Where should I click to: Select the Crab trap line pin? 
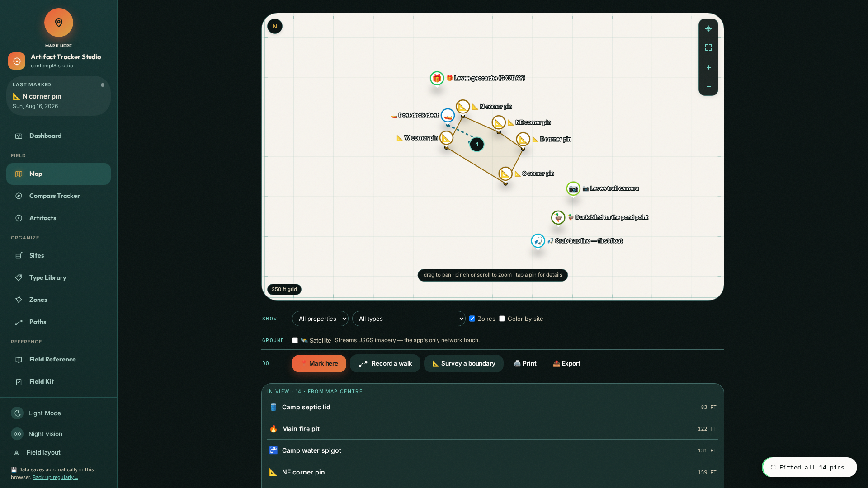[538, 241]
